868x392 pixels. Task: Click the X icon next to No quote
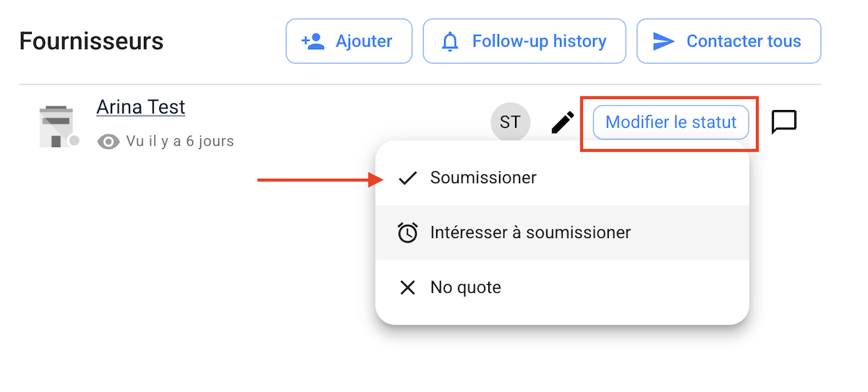(x=408, y=288)
